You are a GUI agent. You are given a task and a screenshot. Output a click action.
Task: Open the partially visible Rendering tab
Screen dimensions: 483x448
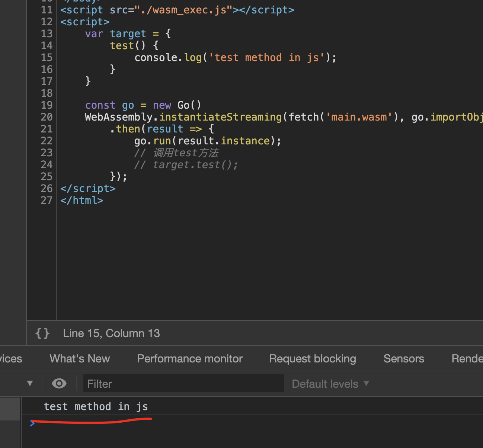coord(467,358)
